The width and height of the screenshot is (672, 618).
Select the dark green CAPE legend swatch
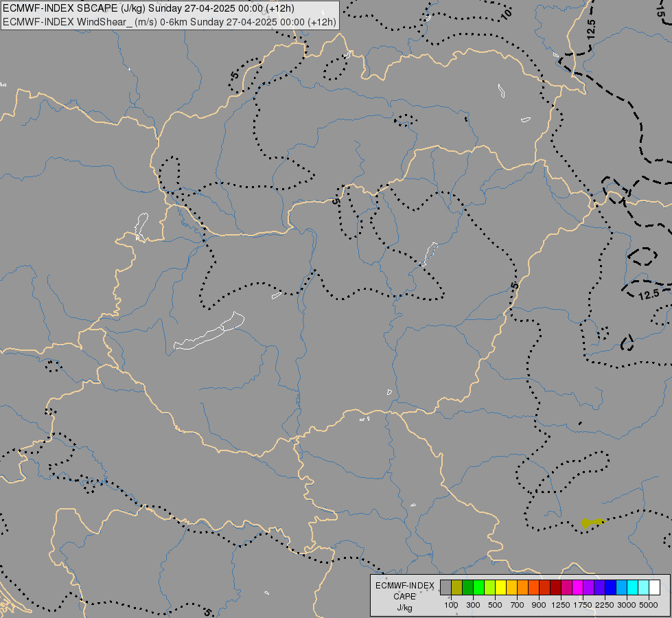point(467,588)
